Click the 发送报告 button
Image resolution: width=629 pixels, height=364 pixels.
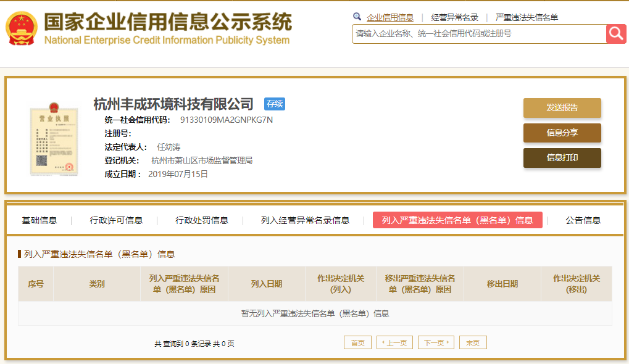click(562, 108)
